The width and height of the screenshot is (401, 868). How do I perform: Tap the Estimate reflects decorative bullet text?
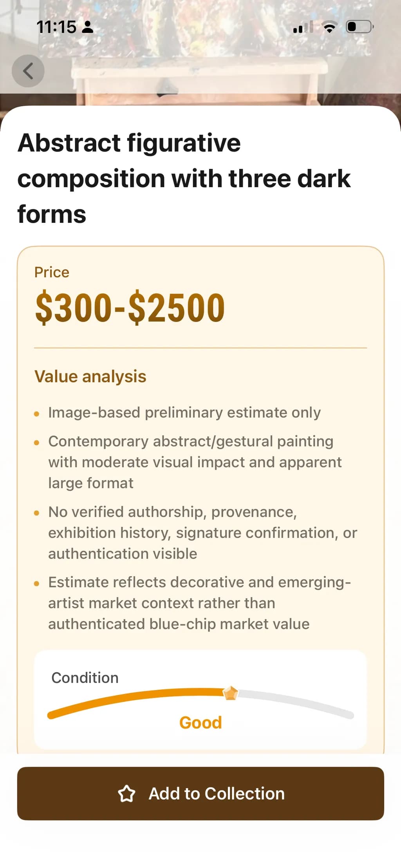coord(200,603)
